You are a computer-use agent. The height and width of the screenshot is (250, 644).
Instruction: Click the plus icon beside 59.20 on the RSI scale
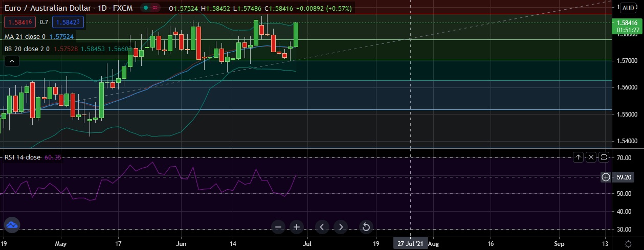606,177
